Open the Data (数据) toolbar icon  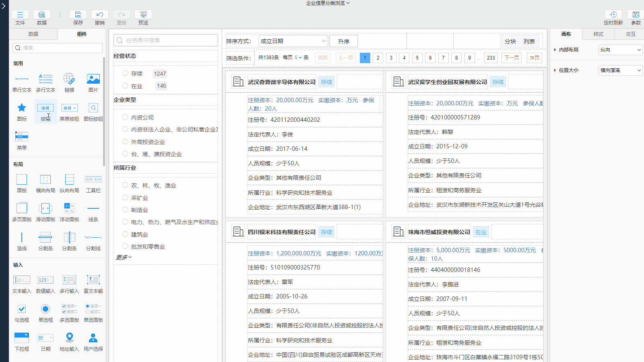(41, 15)
